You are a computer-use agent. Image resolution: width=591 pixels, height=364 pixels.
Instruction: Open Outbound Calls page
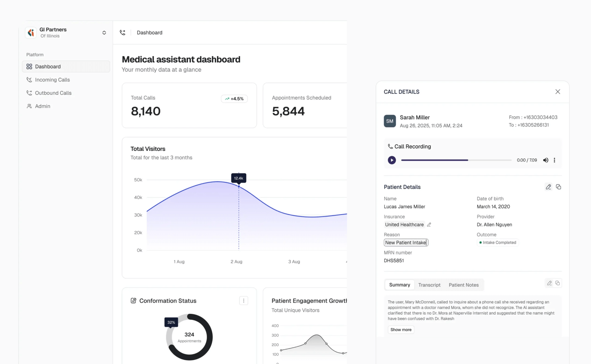tap(53, 93)
